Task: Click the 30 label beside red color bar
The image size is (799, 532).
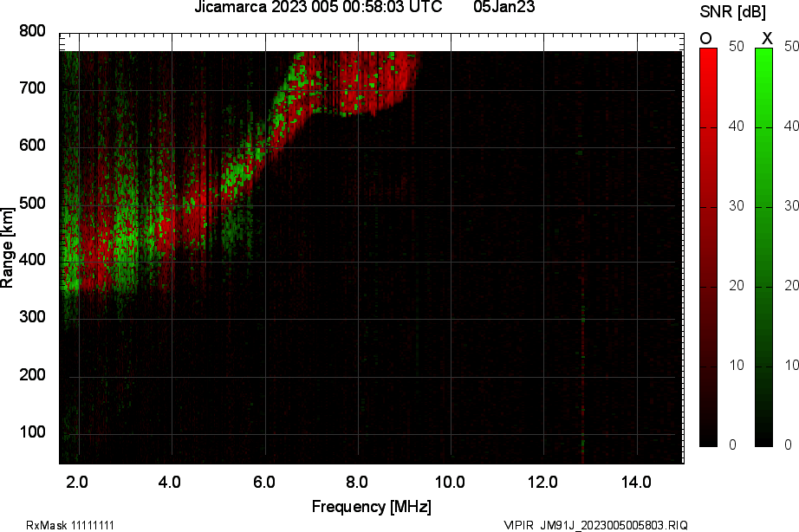Action: (x=737, y=206)
